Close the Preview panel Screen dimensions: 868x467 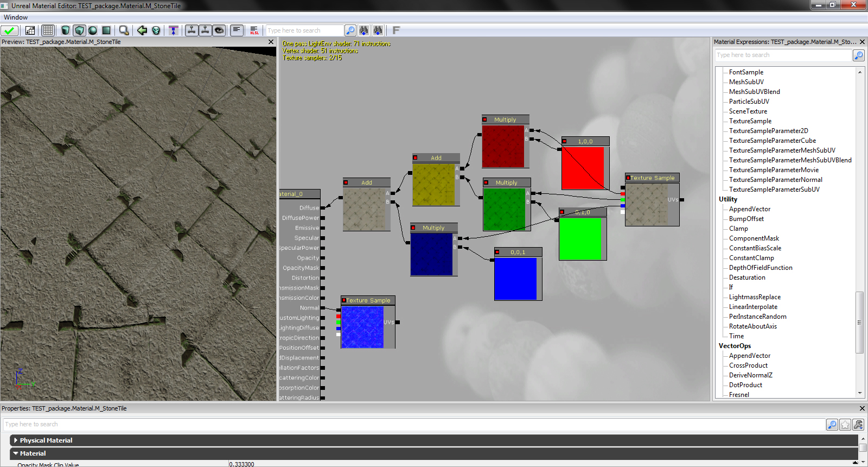(x=271, y=42)
